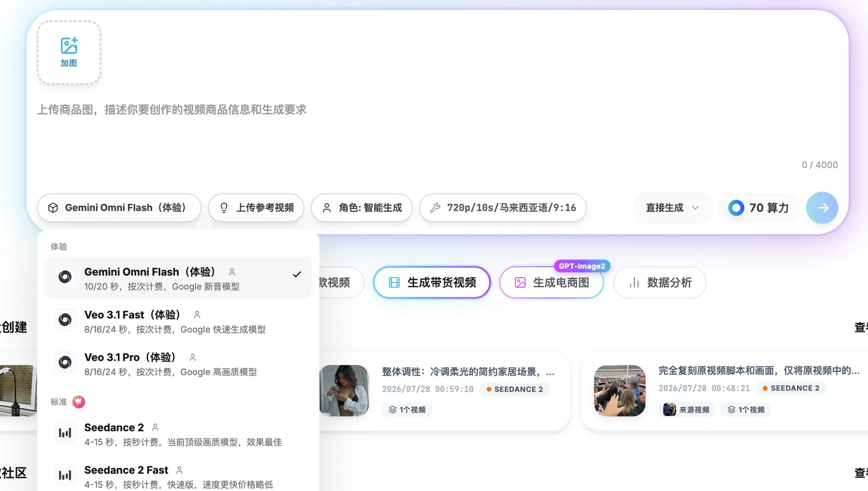Switch to 数据分析 tab
This screenshot has width=868, height=491.
(x=660, y=283)
